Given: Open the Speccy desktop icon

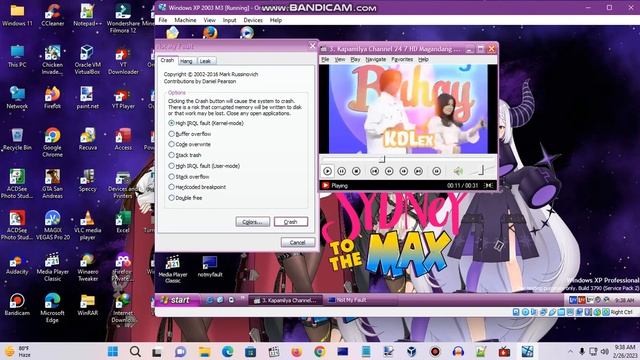Looking at the screenshot, I should (x=87, y=181).
